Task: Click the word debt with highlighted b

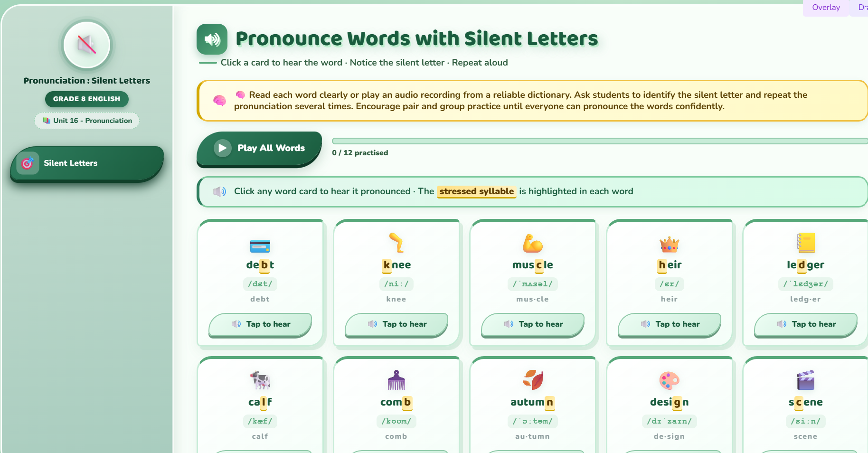Action: tap(260, 265)
